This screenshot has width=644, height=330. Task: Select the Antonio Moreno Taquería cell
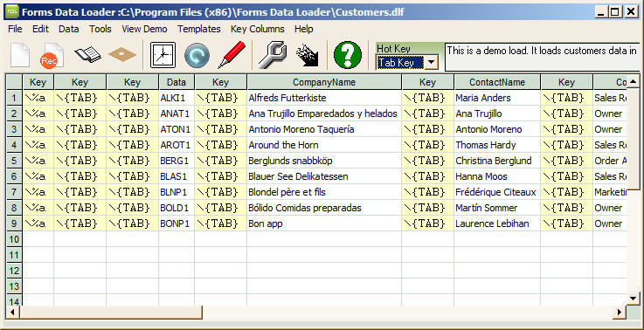[x=324, y=129]
